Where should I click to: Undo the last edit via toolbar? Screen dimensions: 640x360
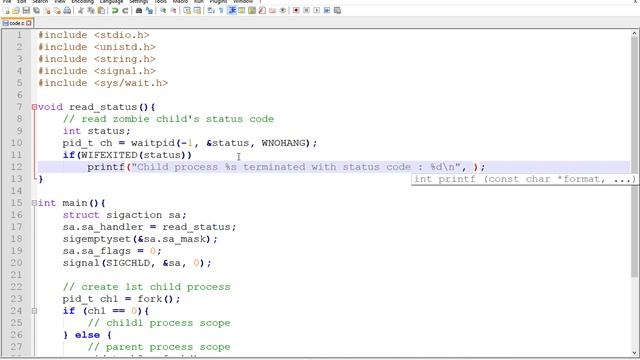[115, 10]
